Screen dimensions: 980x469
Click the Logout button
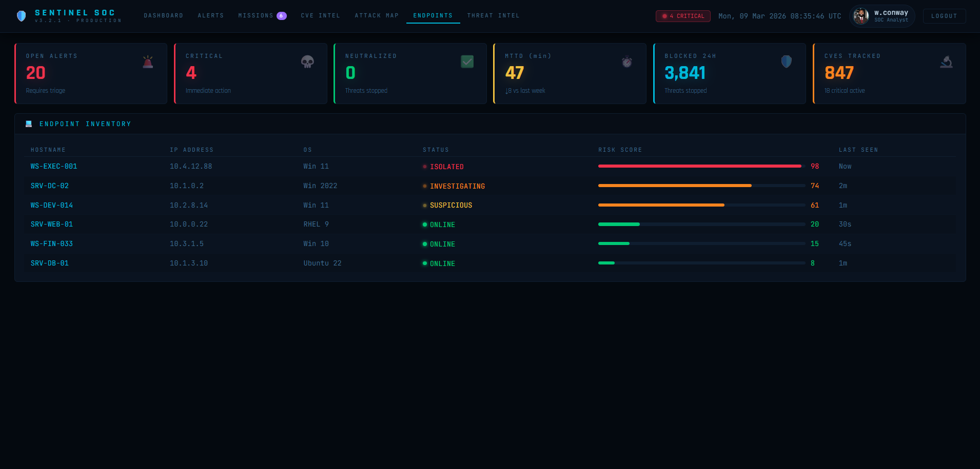(x=944, y=16)
